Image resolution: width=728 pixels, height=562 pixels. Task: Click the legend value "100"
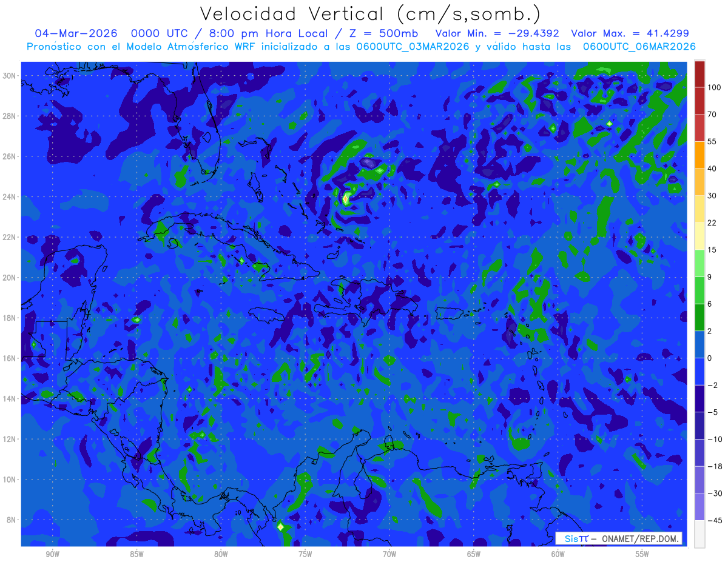click(x=714, y=87)
